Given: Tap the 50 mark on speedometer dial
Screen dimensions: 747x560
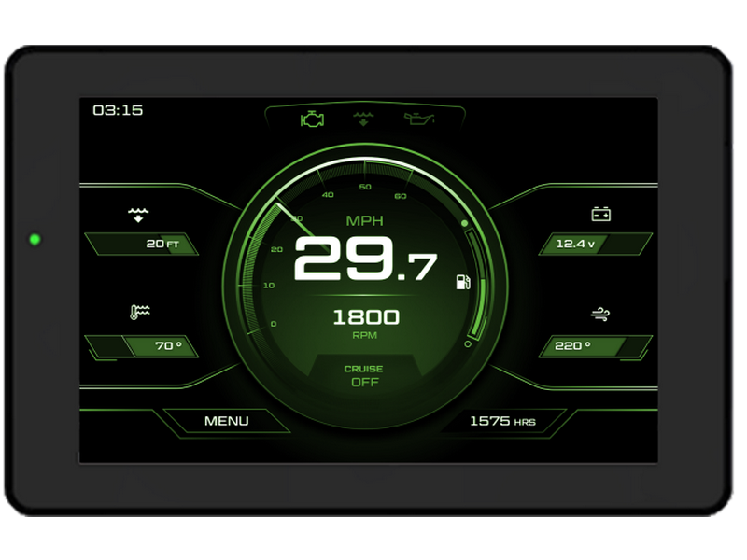Looking at the screenshot, I should [365, 187].
